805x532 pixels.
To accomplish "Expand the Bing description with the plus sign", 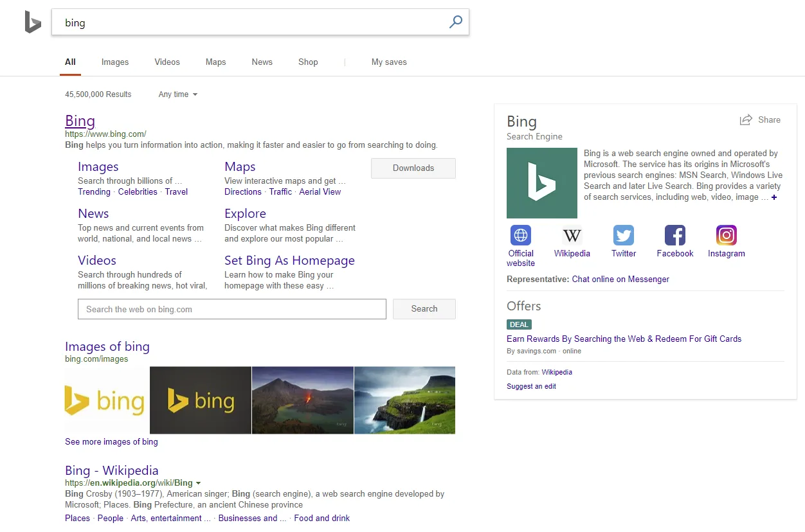I will pos(774,197).
